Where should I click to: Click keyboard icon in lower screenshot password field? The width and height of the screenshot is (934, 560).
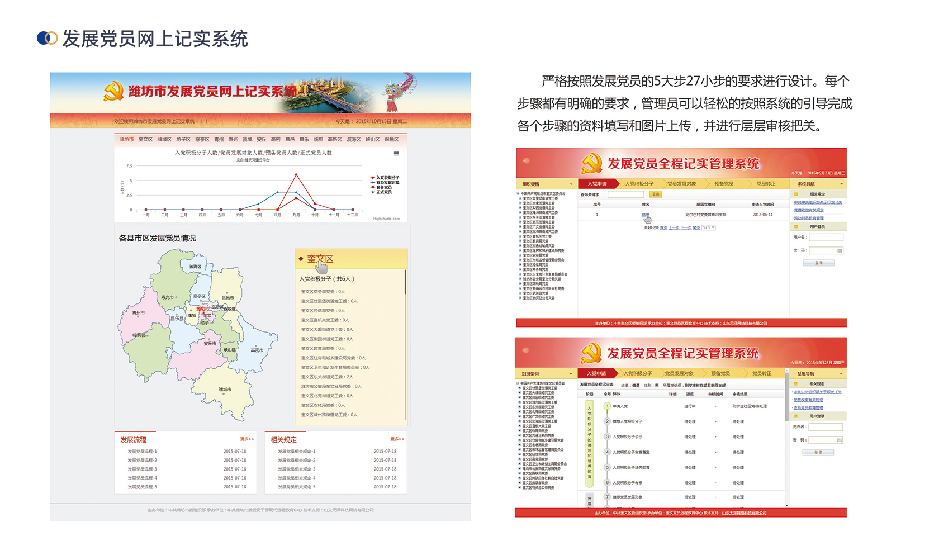(x=839, y=440)
